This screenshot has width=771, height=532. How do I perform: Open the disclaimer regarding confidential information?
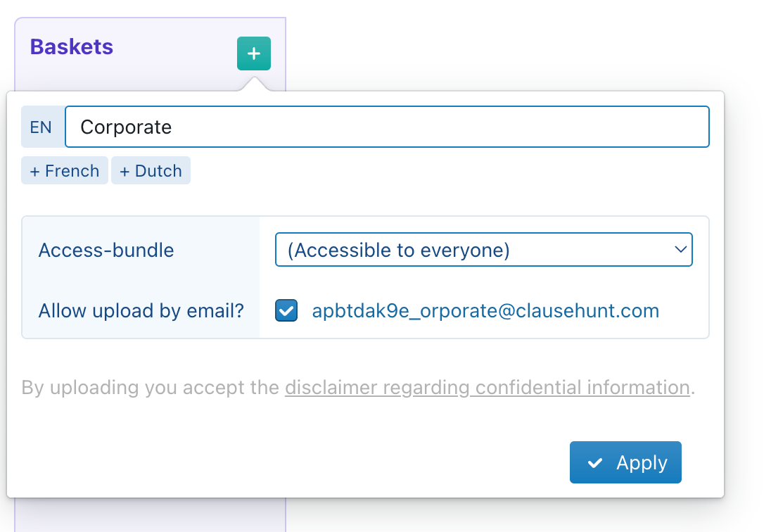487,388
